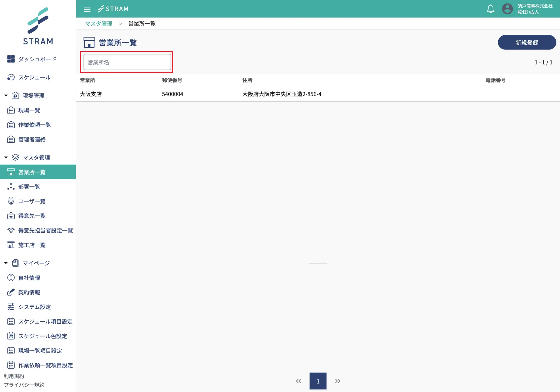Click the Dashboard grid icon
This screenshot has width=560, height=392.
pyautogui.click(x=11, y=59)
